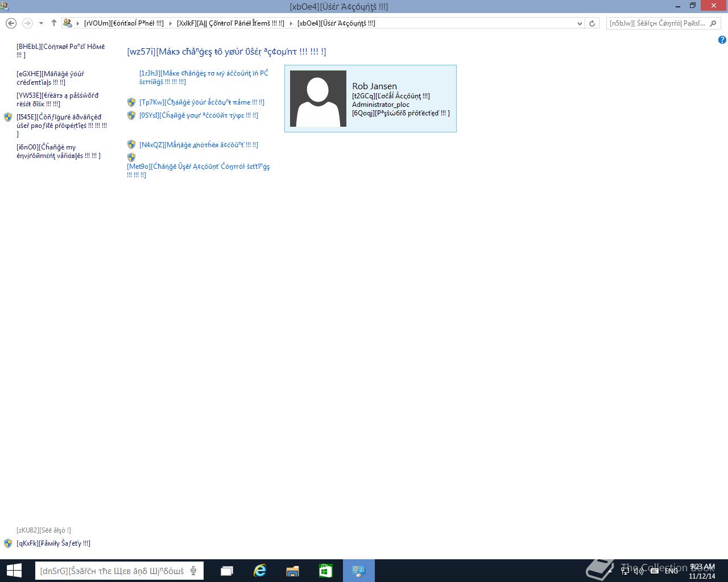Click shield icon beside advanced user profile
Screen dimensions: 728x582
(8, 117)
